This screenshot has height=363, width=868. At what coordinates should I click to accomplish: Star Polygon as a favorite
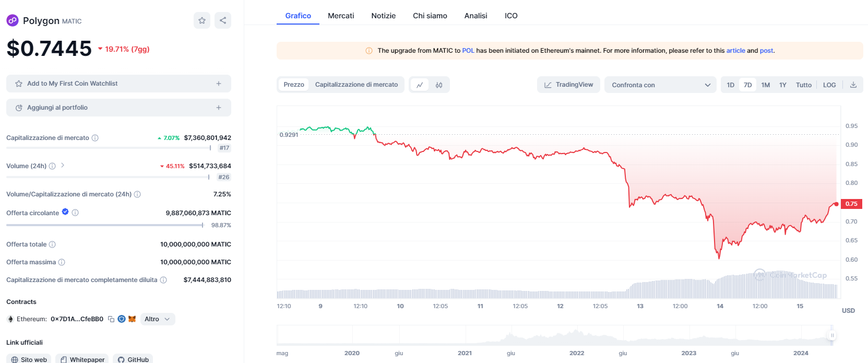coord(202,20)
